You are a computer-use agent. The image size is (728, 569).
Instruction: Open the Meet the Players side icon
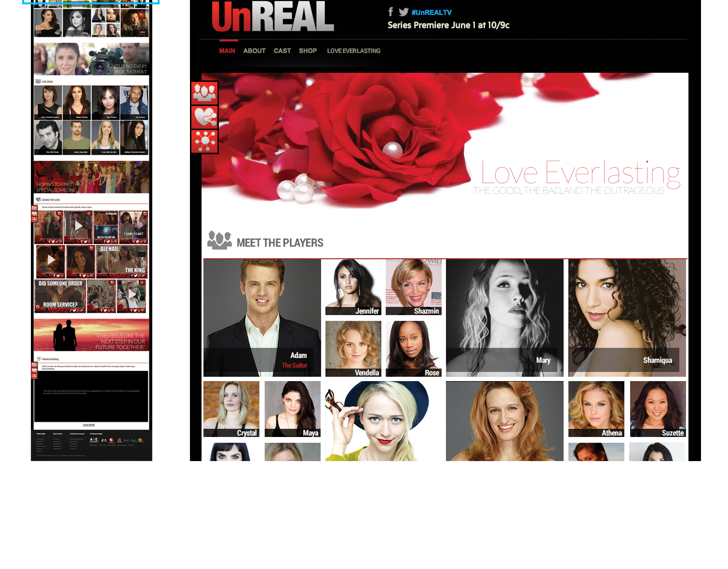[x=205, y=93]
